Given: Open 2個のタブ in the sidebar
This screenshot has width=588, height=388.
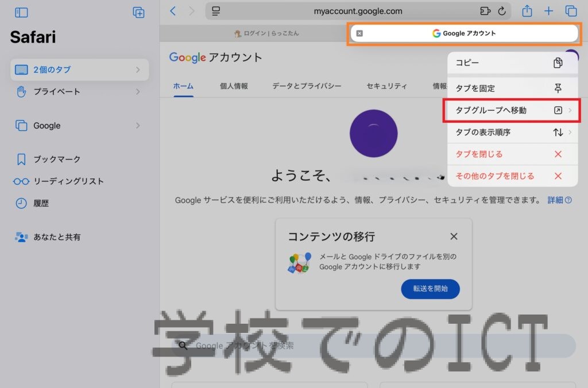Looking at the screenshot, I should [x=79, y=69].
